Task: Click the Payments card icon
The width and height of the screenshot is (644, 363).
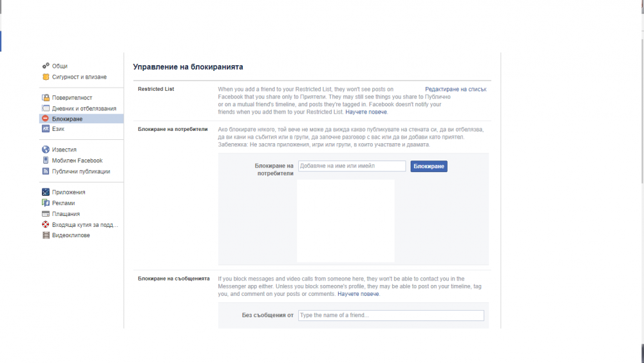Action: pos(46,214)
